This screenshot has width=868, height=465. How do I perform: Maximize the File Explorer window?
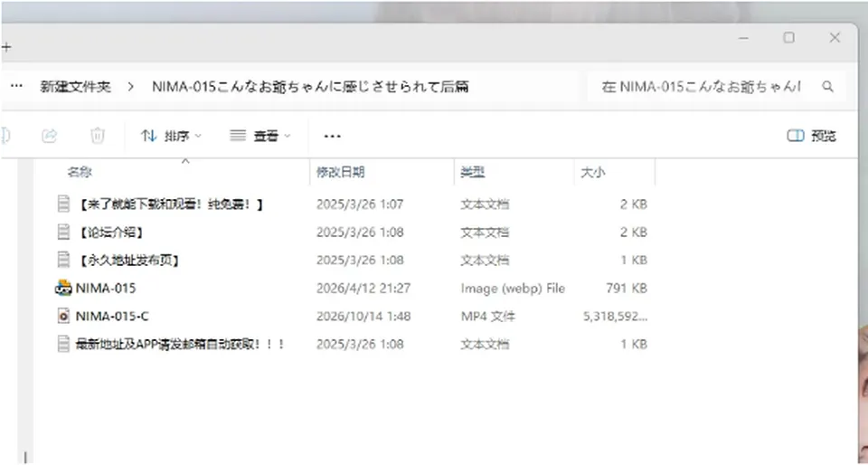pos(788,38)
